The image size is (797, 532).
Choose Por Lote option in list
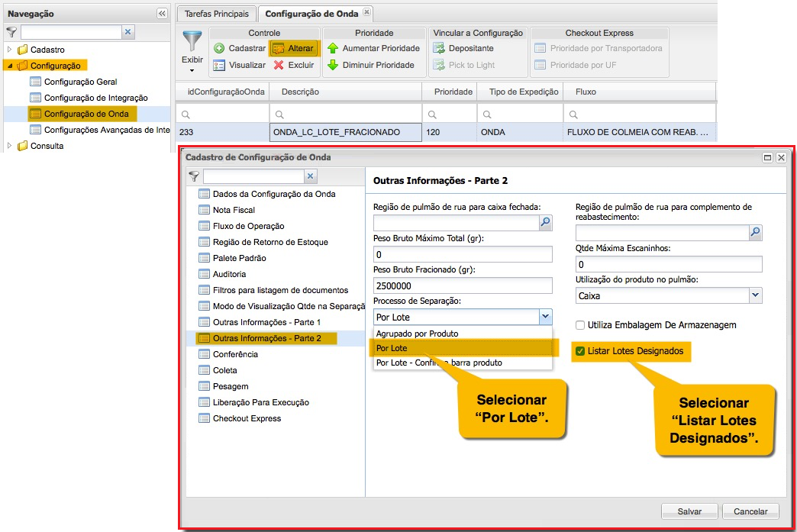tap(463, 348)
